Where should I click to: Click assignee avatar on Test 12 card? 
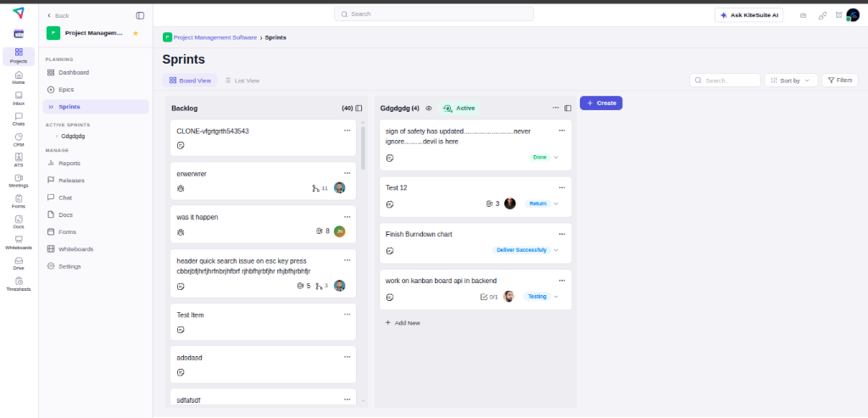(x=509, y=203)
